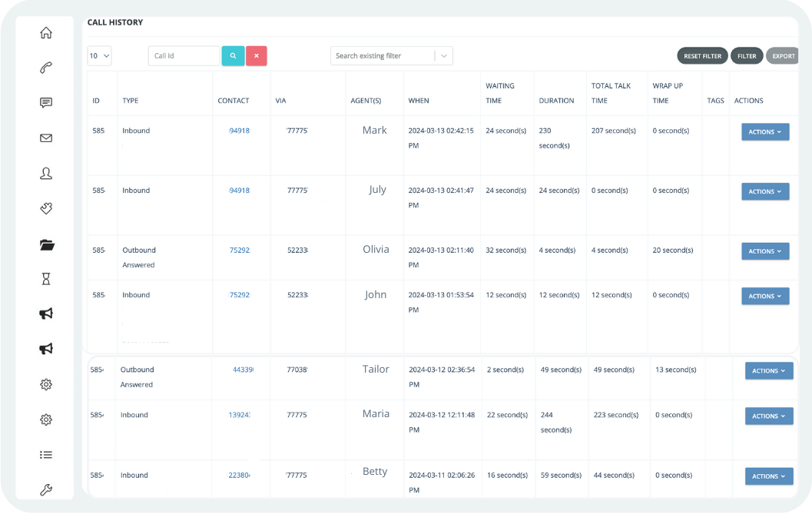The width and height of the screenshot is (812, 514).
Task: Open Actions menu for Mark's inbound call
Action: point(764,131)
